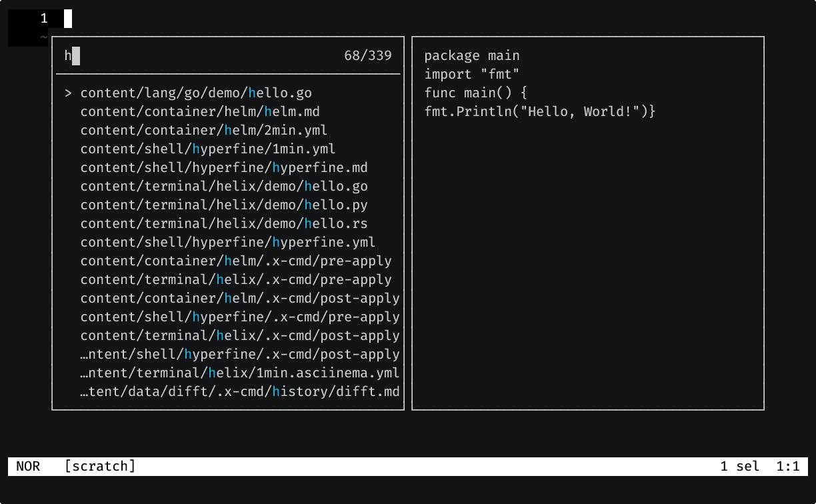Click the 68/339 match counter
Viewport: 816px width, 504px height.
(x=369, y=55)
